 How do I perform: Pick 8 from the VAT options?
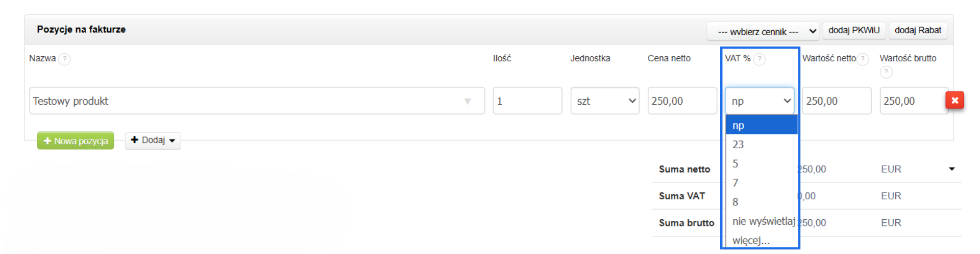tap(761, 202)
